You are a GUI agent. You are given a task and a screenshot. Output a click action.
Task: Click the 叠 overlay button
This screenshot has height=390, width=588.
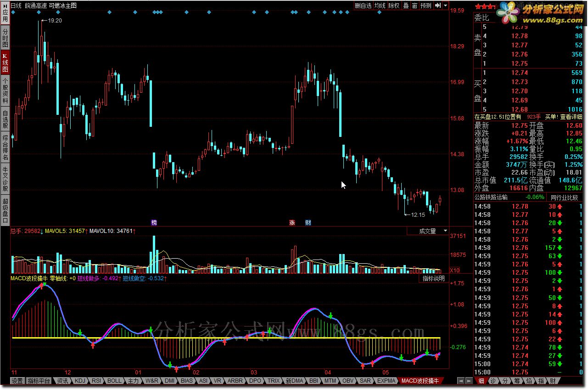point(406,6)
